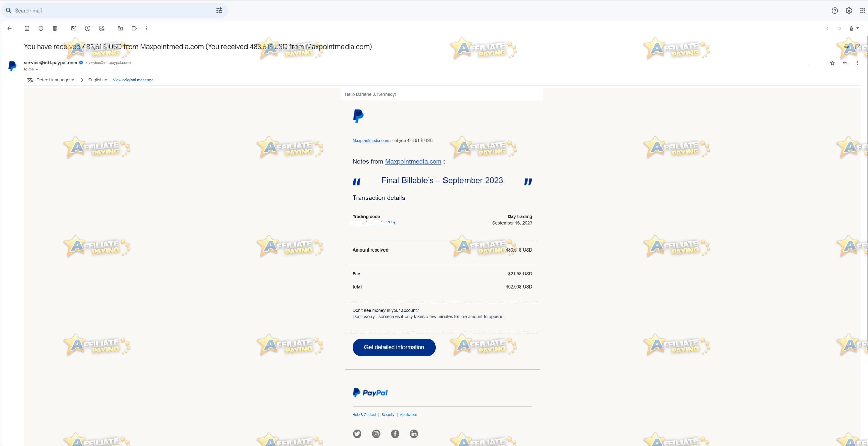Open the Google apps grid

[x=863, y=11]
